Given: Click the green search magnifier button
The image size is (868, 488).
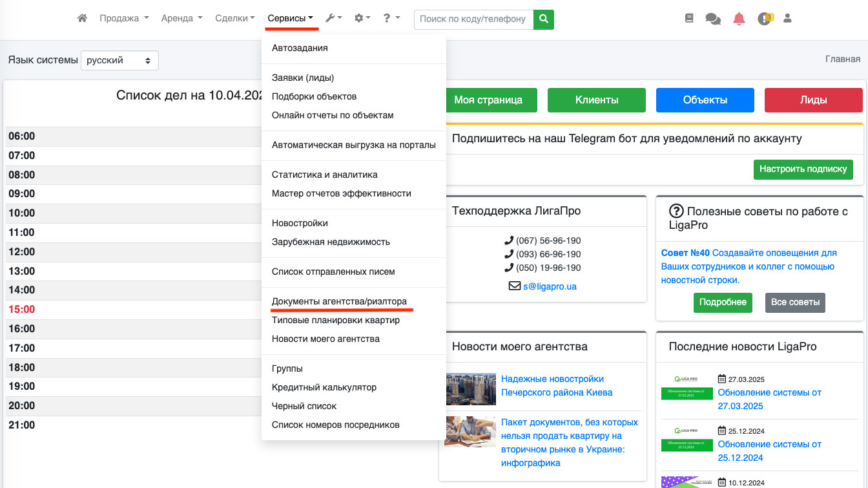Looking at the screenshot, I should pyautogui.click(x=544, y=19).
